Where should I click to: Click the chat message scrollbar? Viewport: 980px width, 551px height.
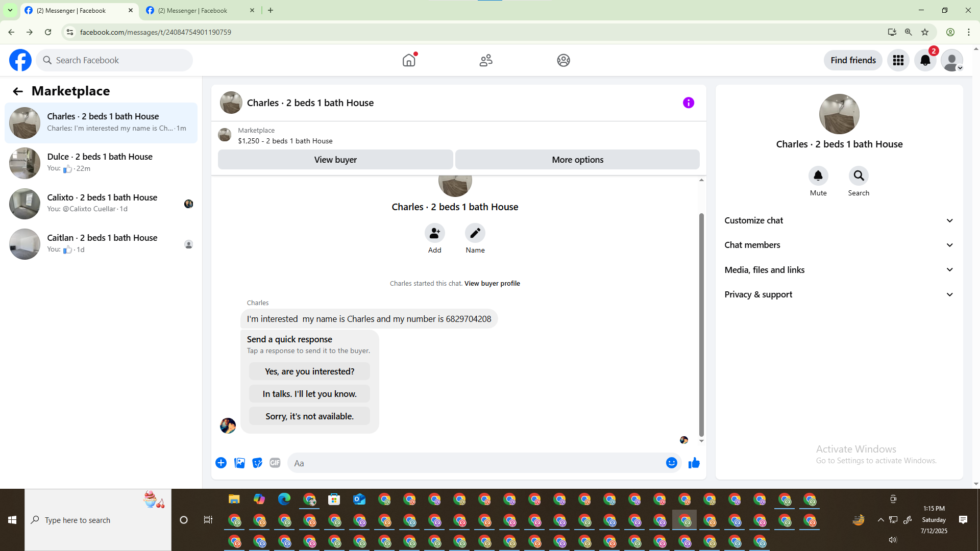[x=701, y=324]
